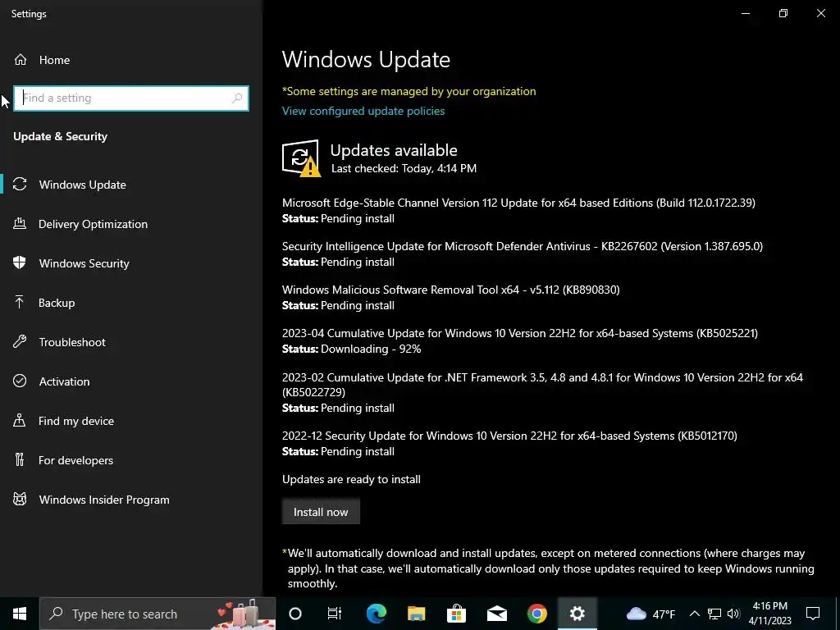Select Windows Update in sidebar
840x630 pixels.
click(131, 185)
